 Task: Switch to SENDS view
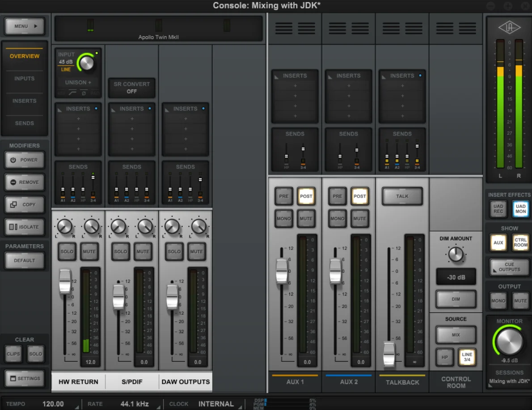pos(25,123)
